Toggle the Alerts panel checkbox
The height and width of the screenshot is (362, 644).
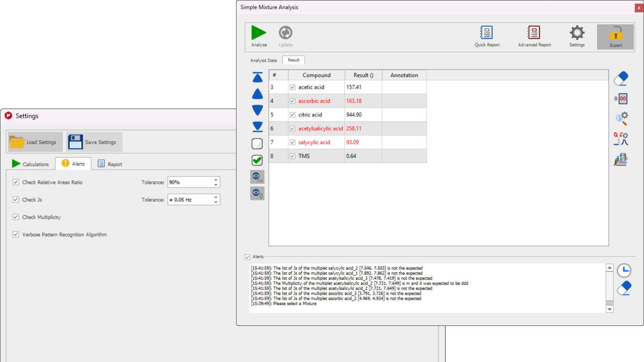pyautogui.click(x=247, y=257)
